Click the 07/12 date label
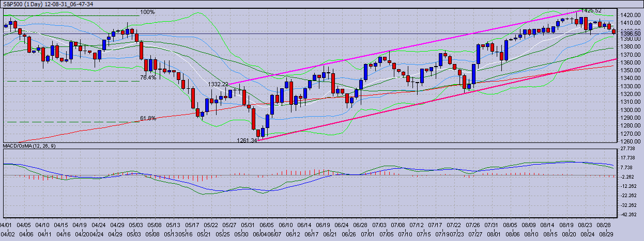 417,226
